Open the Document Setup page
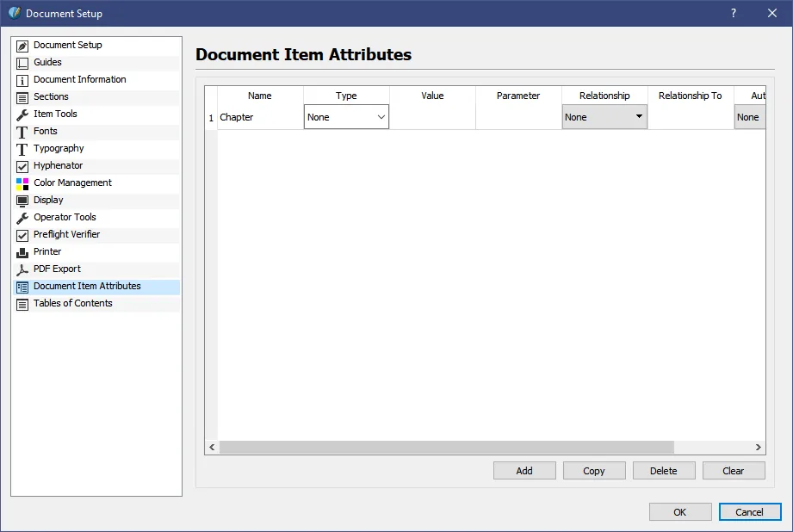793x532 pixels. pyautogui.click(x=96, y=45)
